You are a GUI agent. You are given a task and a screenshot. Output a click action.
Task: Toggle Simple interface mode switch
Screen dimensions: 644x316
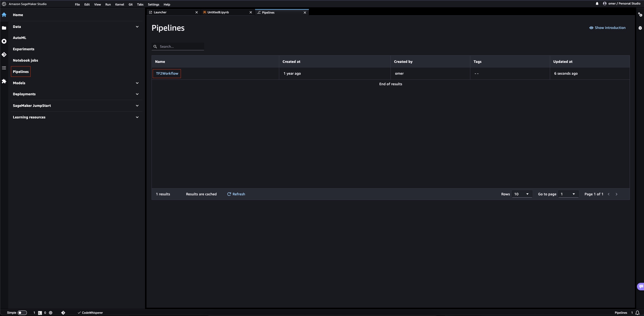22,313
